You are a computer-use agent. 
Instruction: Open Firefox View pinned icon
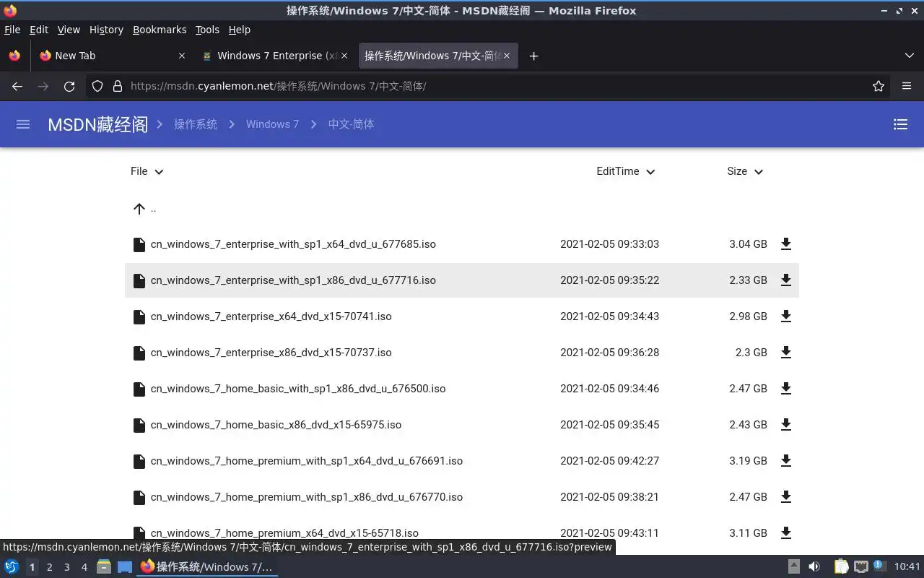point(14,56)
